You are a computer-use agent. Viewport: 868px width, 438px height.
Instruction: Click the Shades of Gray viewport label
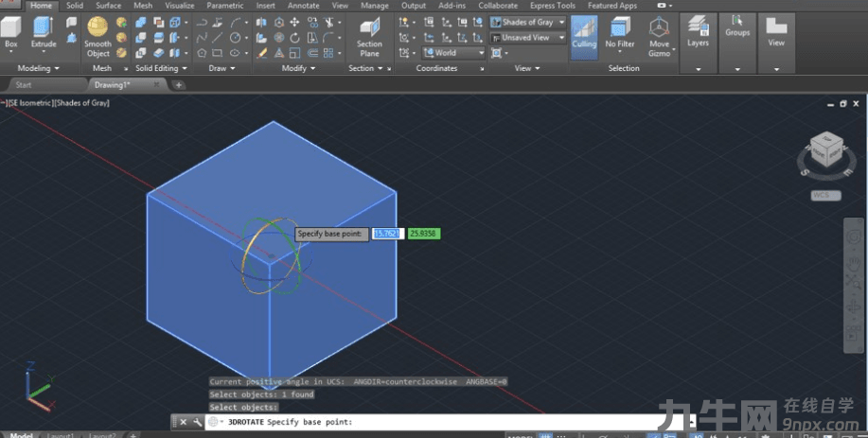click(x=82, y=103)
